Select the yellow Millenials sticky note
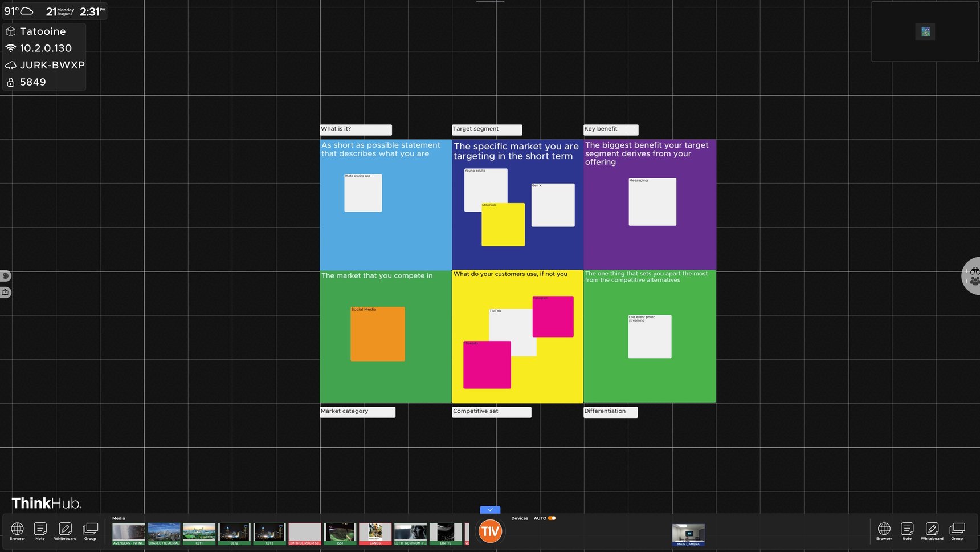Viewport: 980px width, 552px height. 503,224
